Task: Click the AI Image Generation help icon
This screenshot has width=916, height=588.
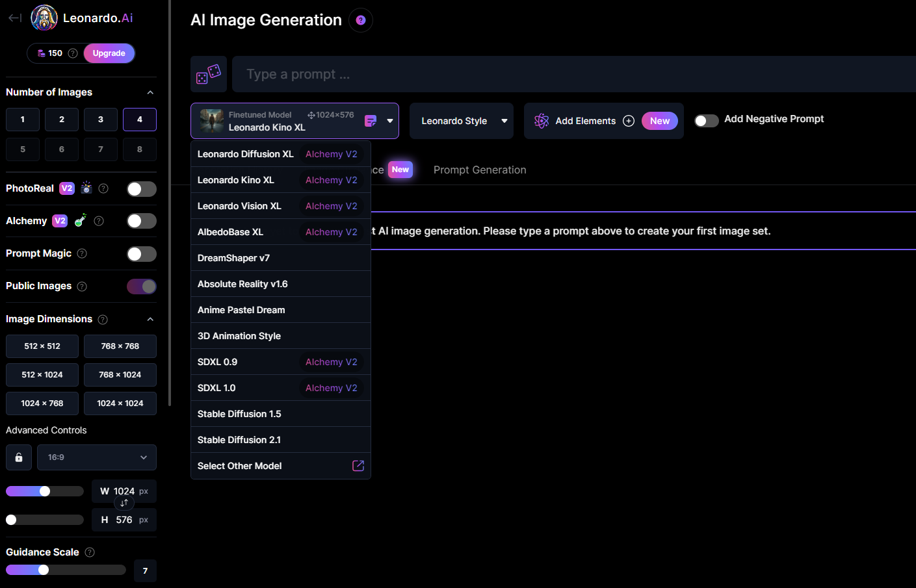Action: coord(361,20)
